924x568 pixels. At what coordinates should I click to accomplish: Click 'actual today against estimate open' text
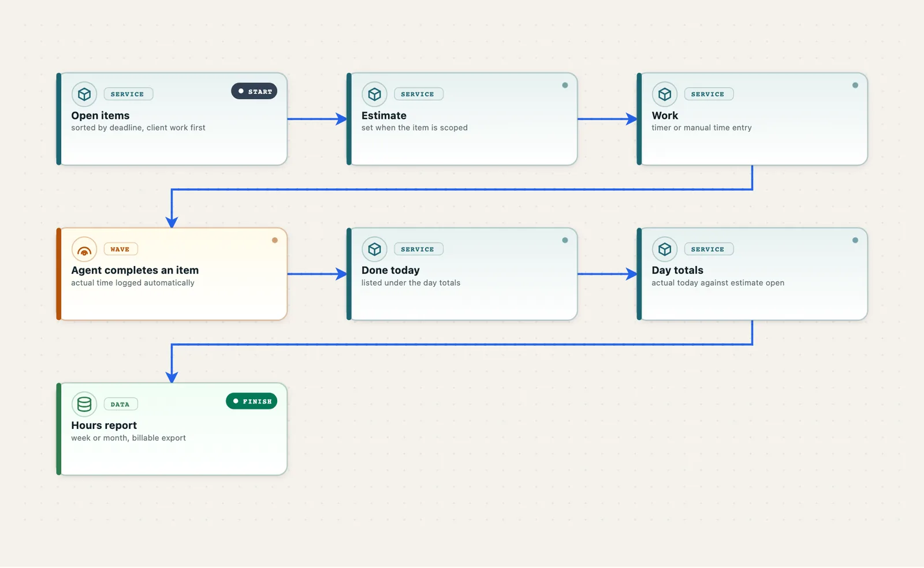pos(718,283)
